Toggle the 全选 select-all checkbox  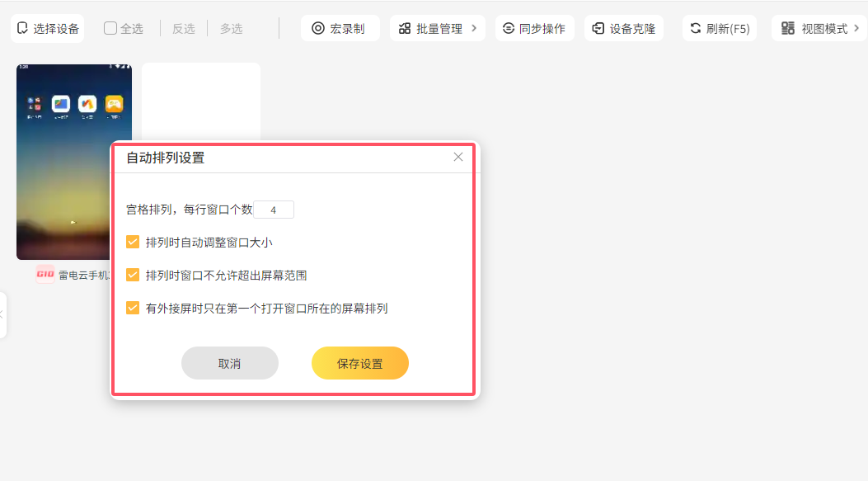(110, 28)
